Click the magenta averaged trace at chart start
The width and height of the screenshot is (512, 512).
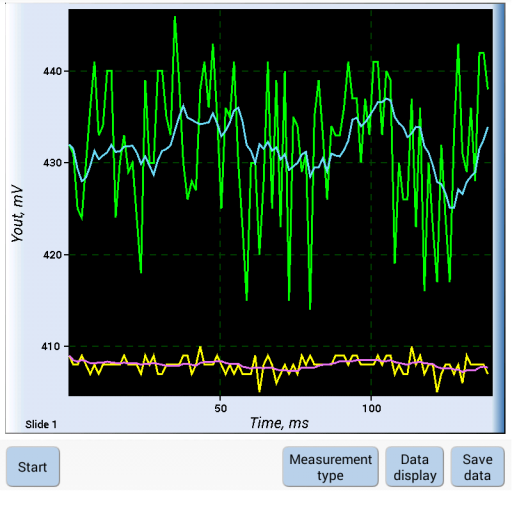point(70,357)
